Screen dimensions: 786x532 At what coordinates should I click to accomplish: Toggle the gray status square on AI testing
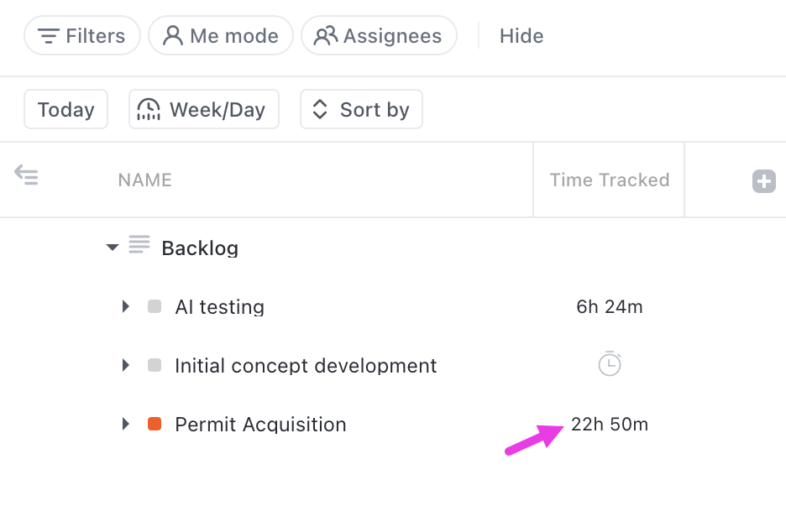(x=154, y=306)
